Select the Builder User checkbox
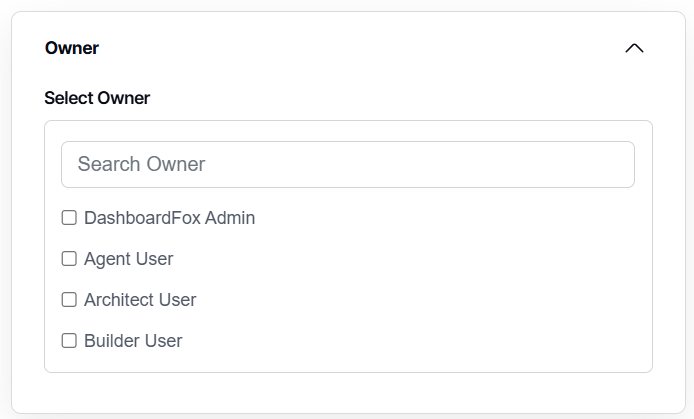 coord(69,340)
